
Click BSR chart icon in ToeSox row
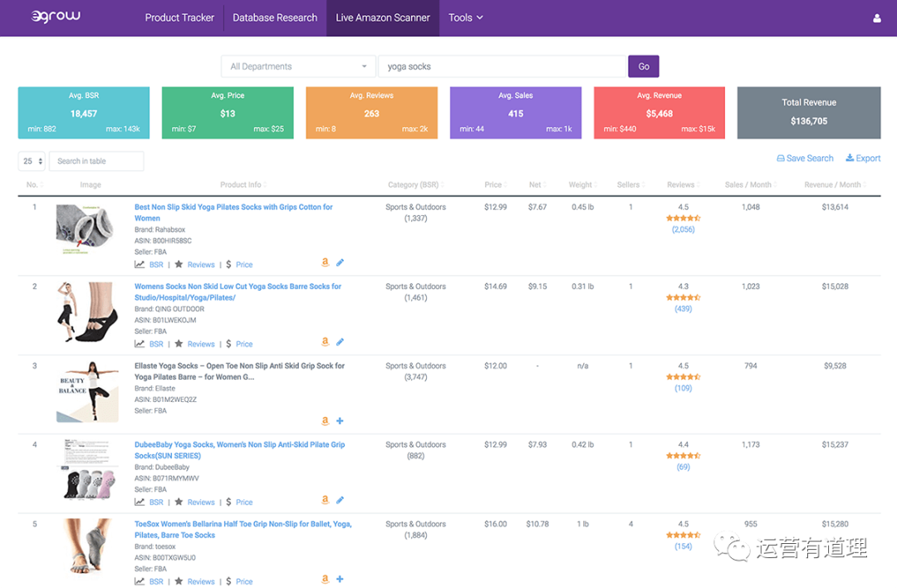[140, 581]
